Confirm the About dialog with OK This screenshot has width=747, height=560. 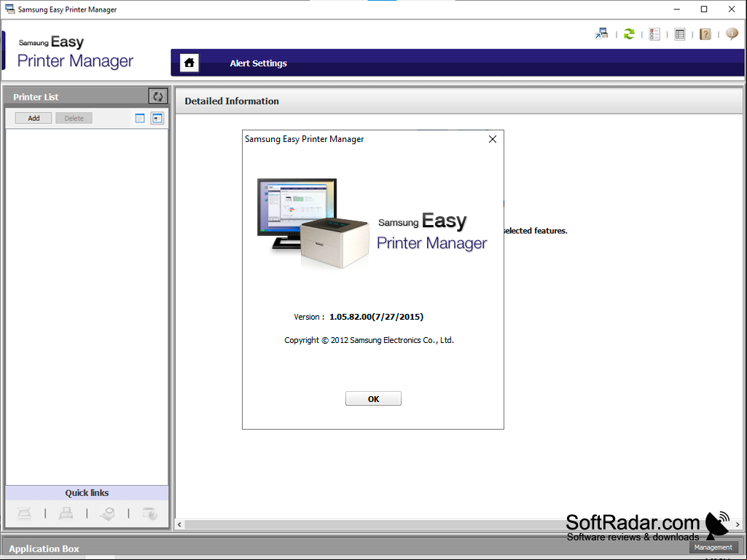[373, 398]
